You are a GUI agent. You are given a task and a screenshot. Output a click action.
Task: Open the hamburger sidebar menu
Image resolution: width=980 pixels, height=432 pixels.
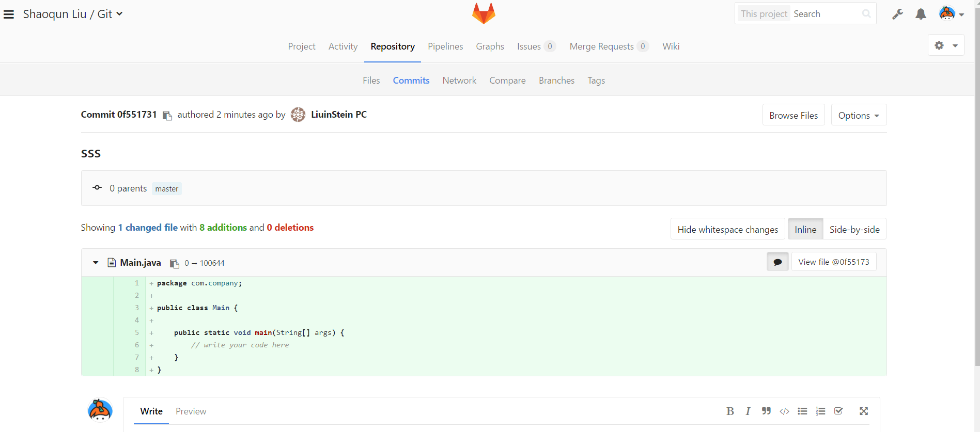pos(9,14)
